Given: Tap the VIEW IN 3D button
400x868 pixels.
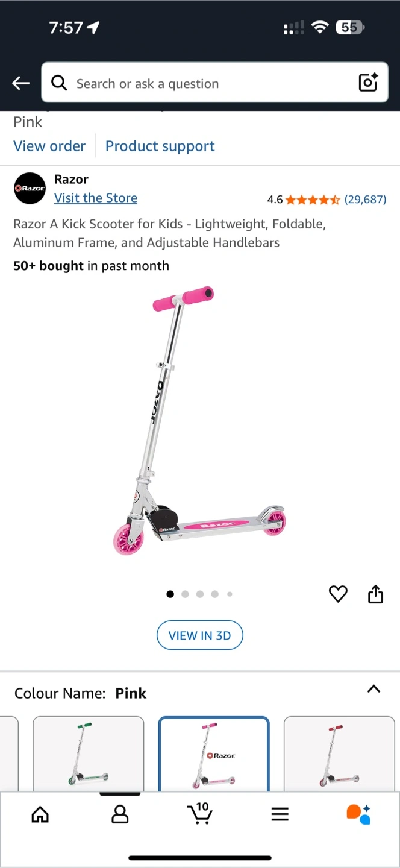Looking at the screenshot, I should coord(199,635).
